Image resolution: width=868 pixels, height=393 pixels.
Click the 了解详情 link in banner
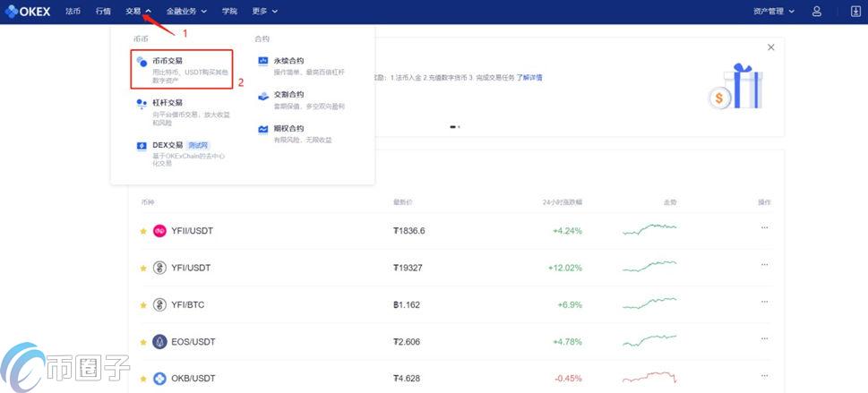click(529, 78)
